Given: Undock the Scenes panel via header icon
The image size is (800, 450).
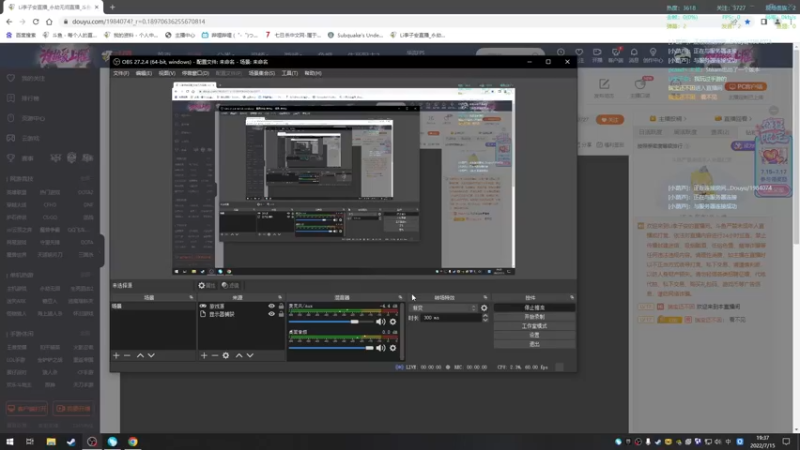Looking at the screenshot, I should 191,297.
